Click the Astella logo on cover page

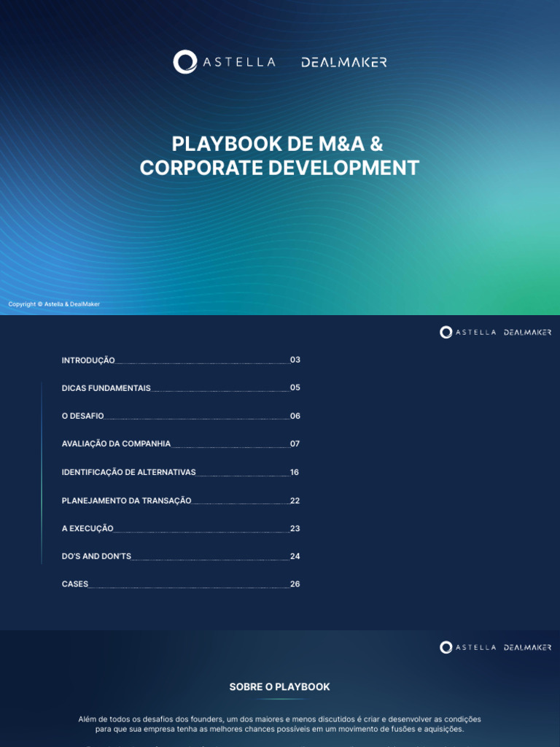[225, 62]
